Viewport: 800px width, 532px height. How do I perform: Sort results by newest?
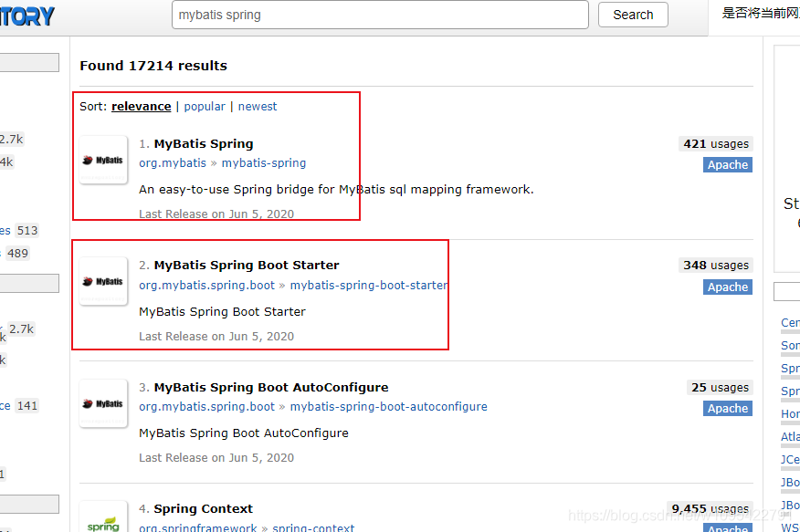tap(258, 107)
